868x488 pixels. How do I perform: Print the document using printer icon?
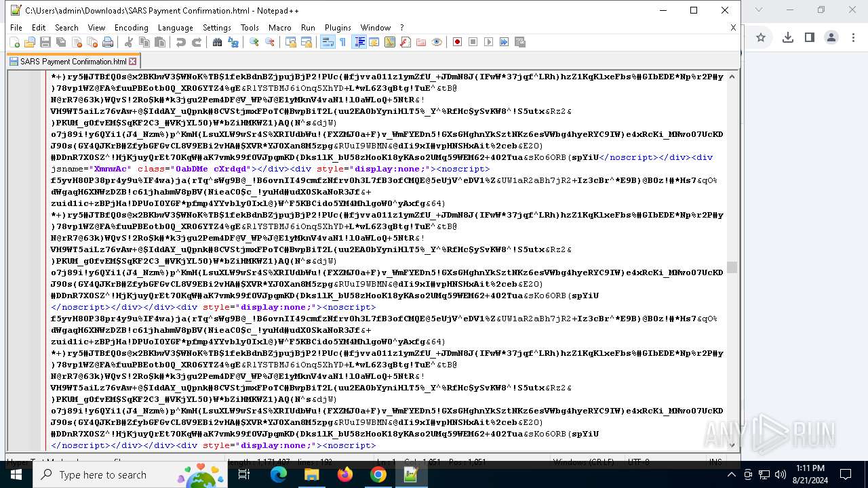coord(108,42)
